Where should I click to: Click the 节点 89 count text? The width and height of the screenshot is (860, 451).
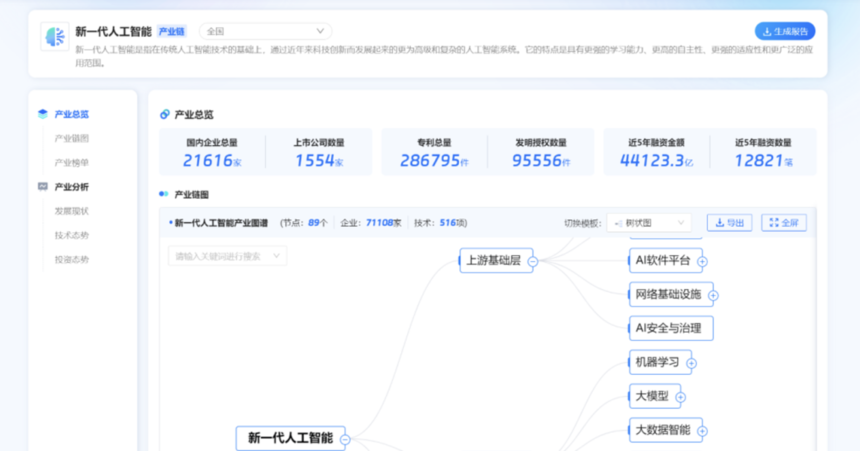pyautogui.click(x=305, y=223)
